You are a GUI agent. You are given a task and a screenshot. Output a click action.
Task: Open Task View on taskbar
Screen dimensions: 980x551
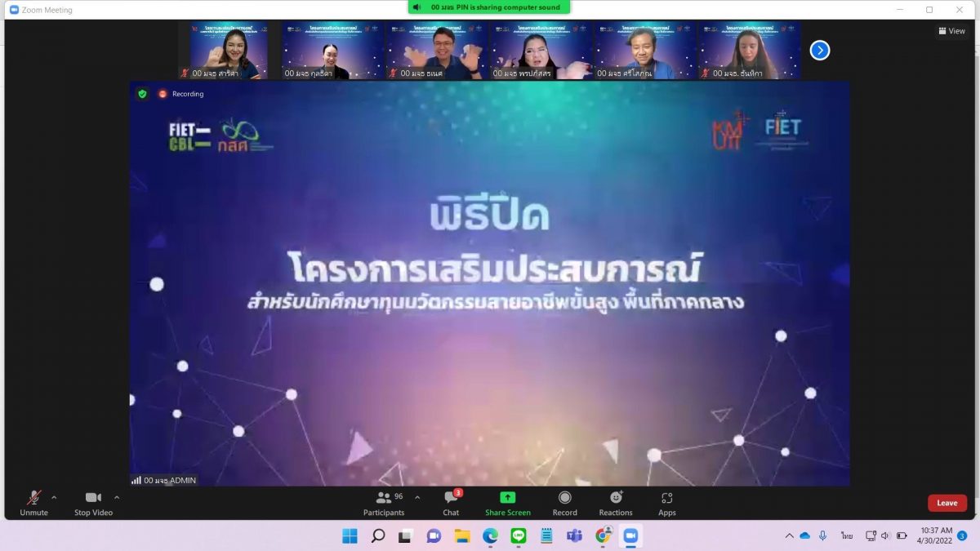pos(405,535)
